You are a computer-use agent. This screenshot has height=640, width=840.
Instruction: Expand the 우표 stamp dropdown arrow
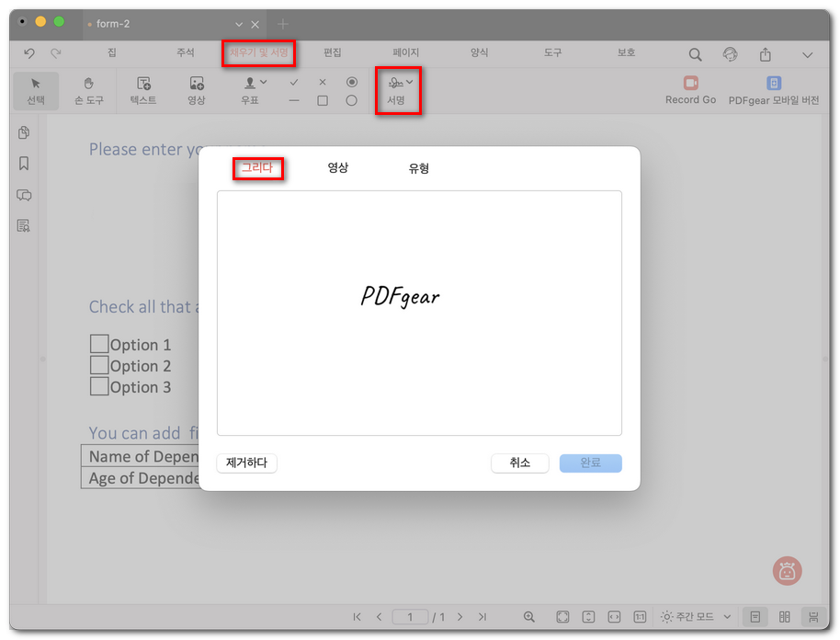point(263,82)
